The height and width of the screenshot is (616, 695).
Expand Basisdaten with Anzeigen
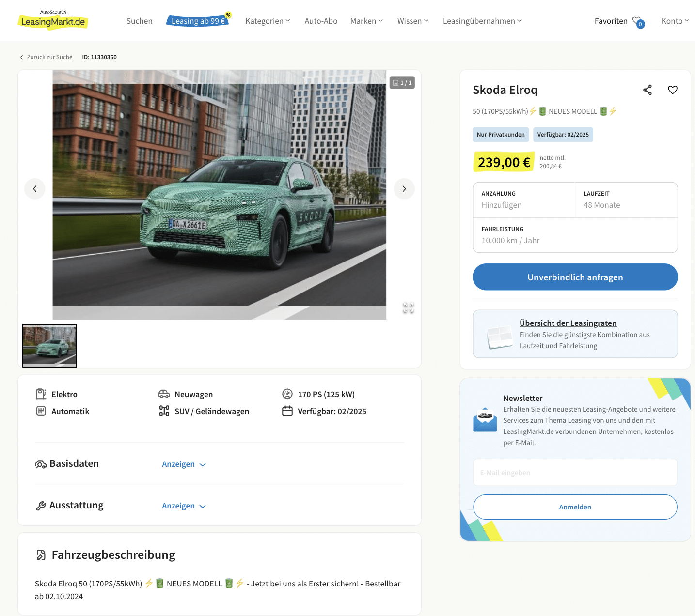tap(184, 464)
